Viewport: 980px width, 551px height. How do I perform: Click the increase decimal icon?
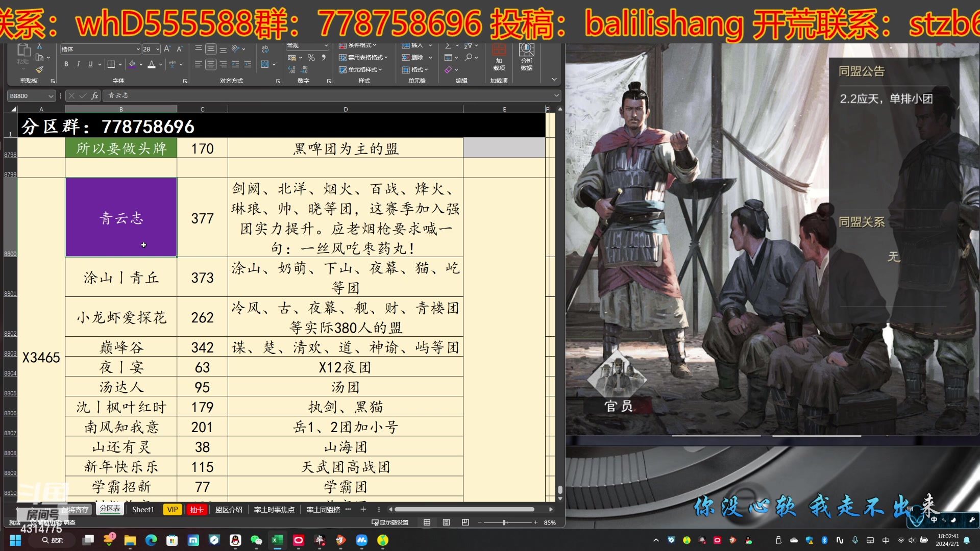tap(291, 69)
